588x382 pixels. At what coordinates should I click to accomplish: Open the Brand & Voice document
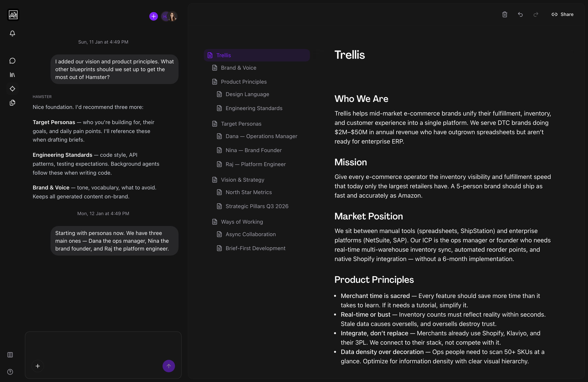(x=239, y=68)
